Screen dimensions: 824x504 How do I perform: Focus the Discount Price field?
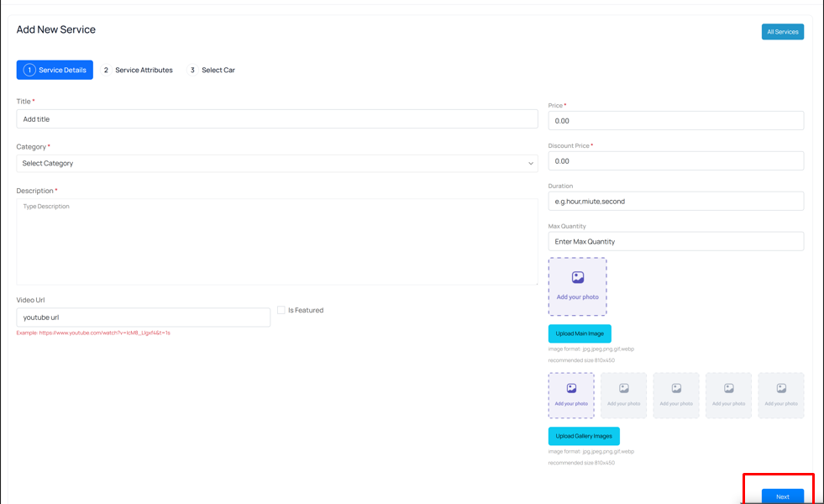(676, 161)
